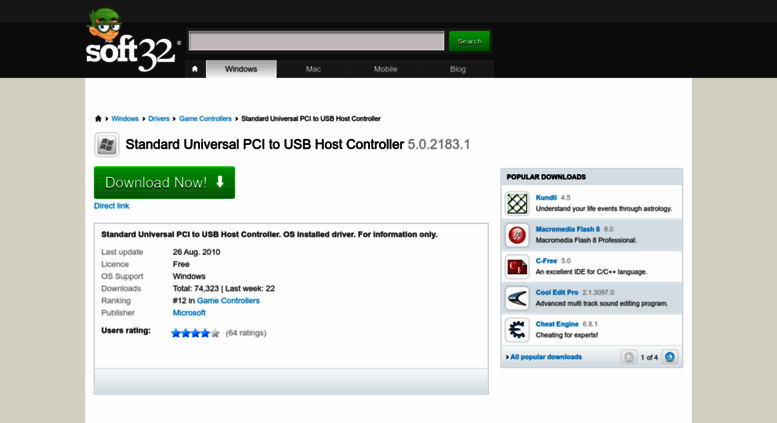Click 'An excellent IDE for C/C++ language.' text

[x=591, y=272]
